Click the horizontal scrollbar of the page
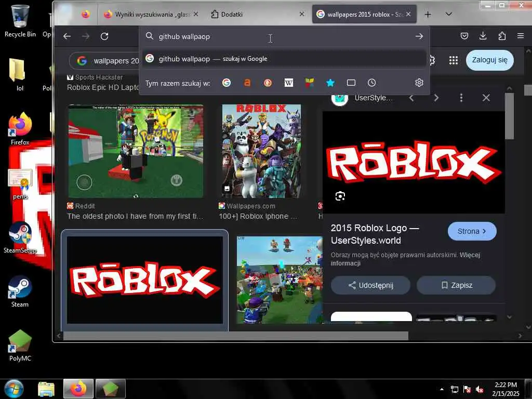Viewport: 532px width, 399px height. 236,336
